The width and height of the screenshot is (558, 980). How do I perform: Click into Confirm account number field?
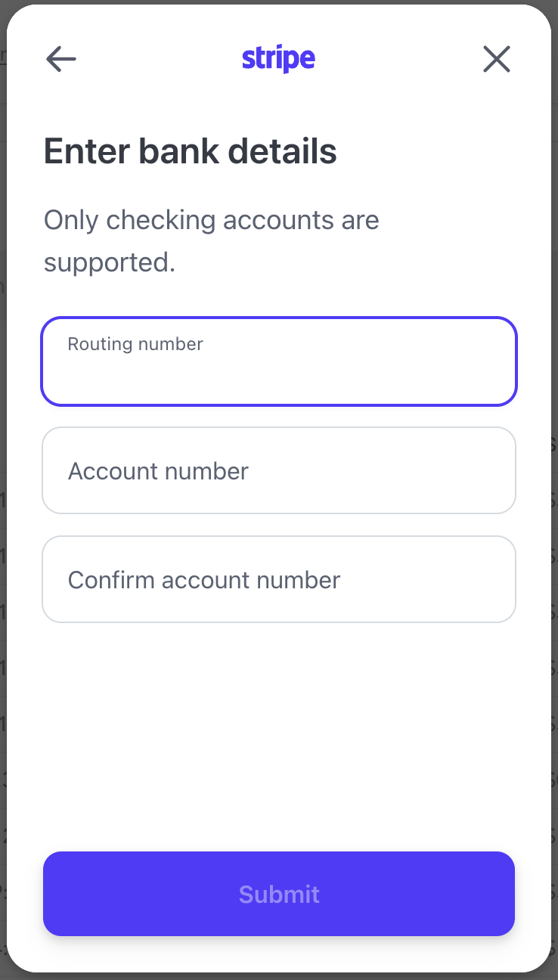(x=279, y=579)
